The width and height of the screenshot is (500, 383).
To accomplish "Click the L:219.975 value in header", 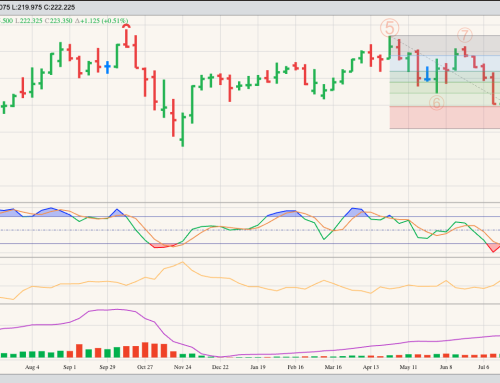I will tap(27, 7).
